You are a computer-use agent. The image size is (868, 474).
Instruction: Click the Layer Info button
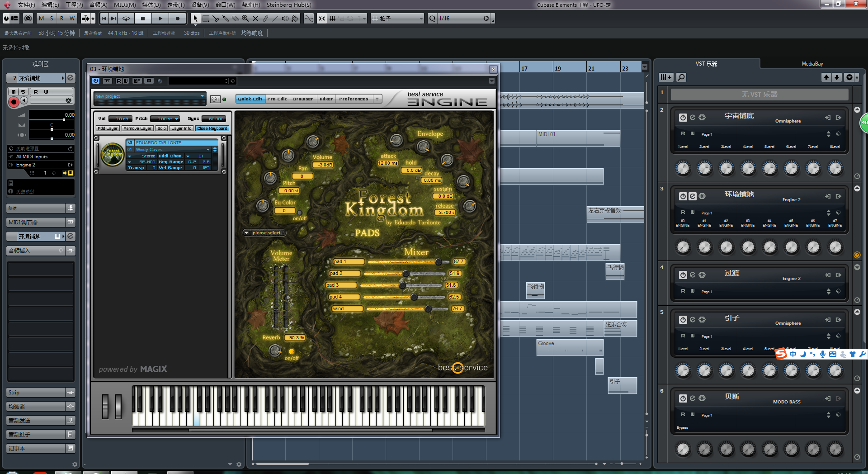coord(181,128)
